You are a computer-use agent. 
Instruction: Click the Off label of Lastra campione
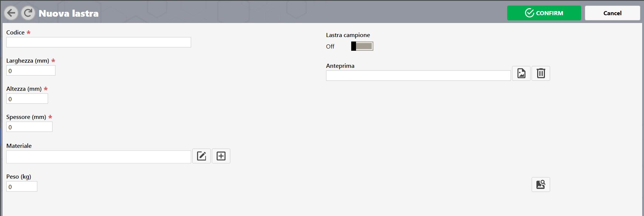click(x=330, y=46)
